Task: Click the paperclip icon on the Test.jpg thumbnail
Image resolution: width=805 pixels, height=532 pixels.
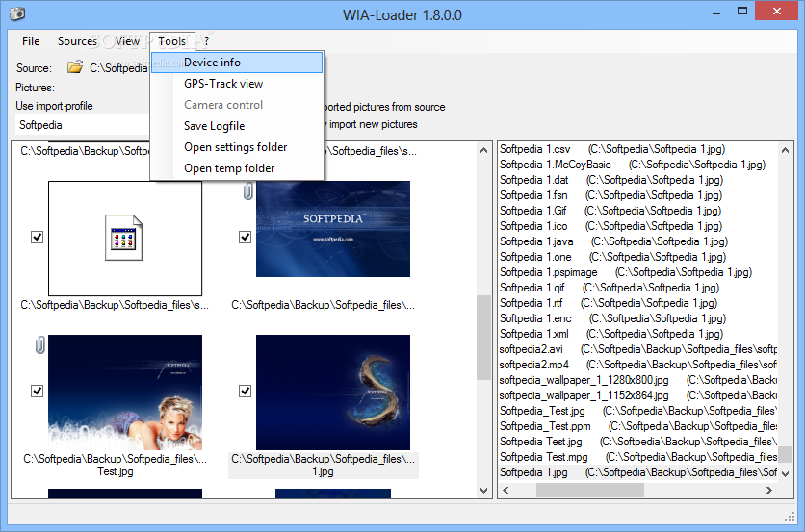Action: pyautogui.click(x=40, y=344)
